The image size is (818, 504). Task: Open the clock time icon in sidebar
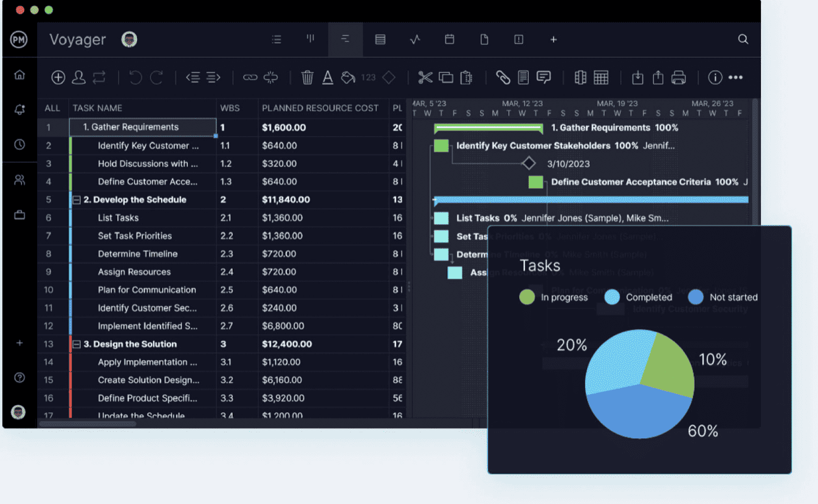click(19, 145)
